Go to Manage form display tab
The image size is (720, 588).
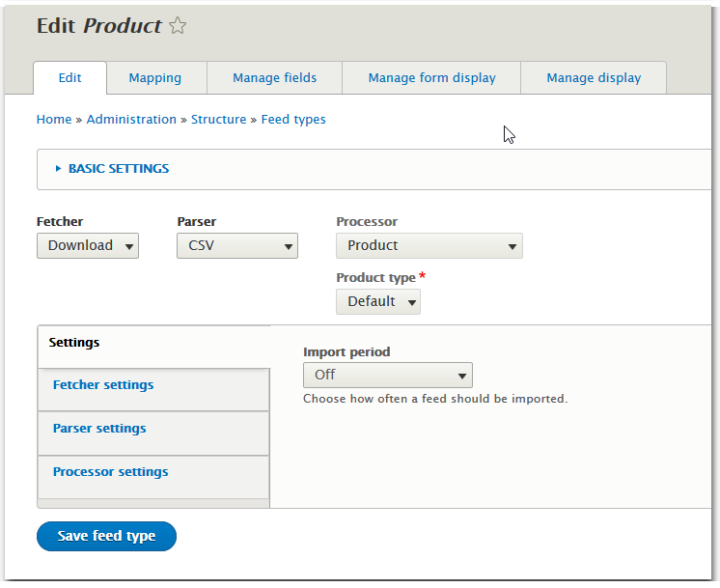coord(432,77)
